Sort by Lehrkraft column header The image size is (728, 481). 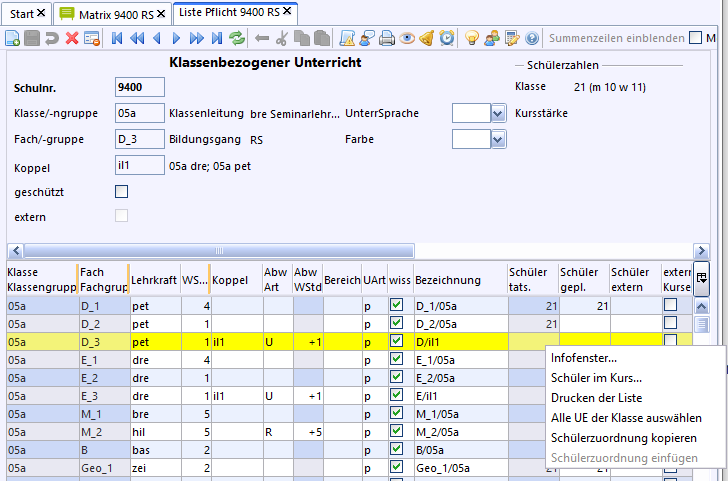click(154, 280)
